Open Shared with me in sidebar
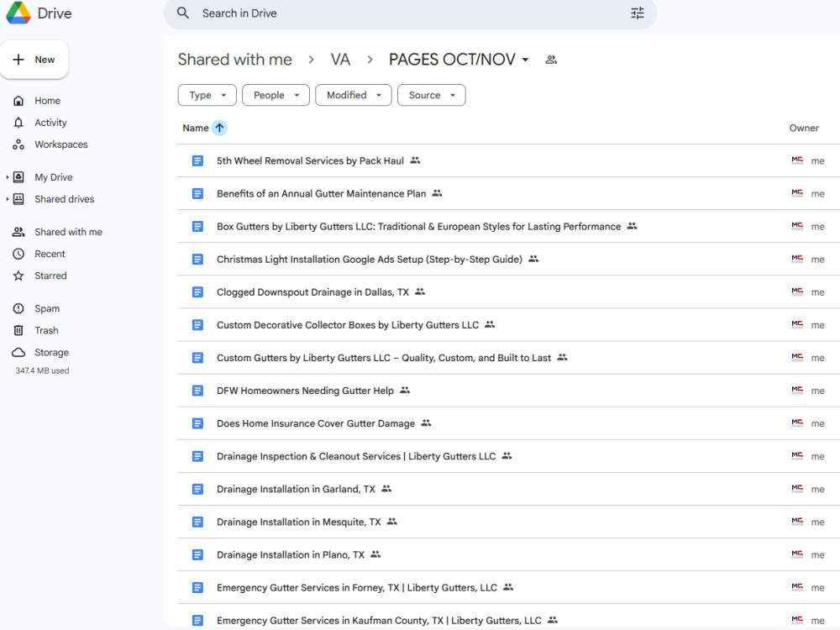The width and height of the screenshot is (840, 630). 68,232
